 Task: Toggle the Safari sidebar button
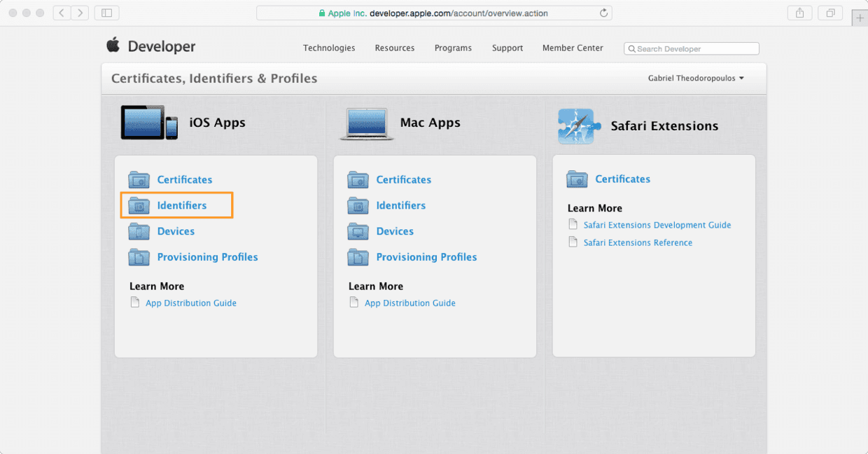tap(106, 13)
